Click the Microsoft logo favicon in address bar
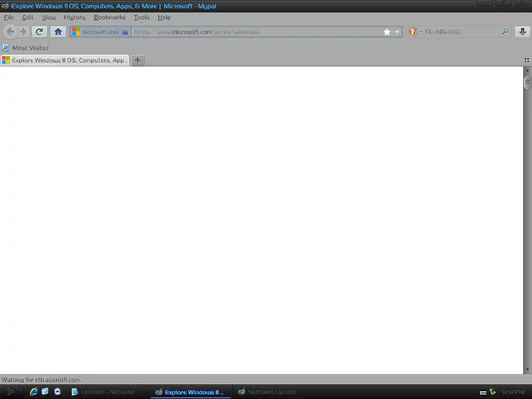This screenshot has width=532, height=399. click(x=76, y=32)
